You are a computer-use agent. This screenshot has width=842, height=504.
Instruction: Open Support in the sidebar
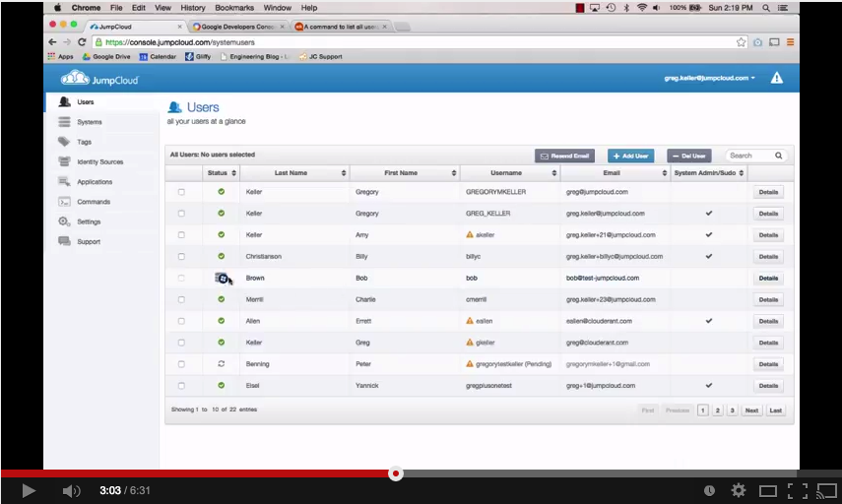point(89,241)
